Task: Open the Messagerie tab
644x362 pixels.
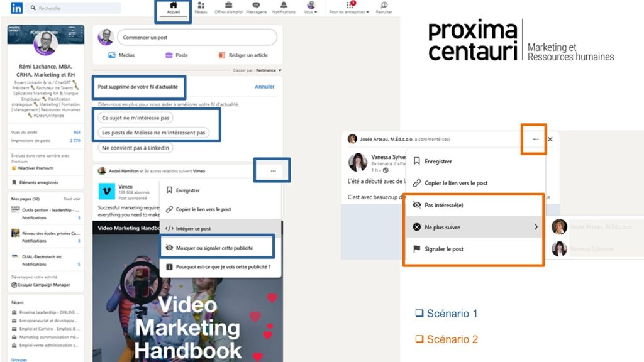Action: [x=256, y=8]
